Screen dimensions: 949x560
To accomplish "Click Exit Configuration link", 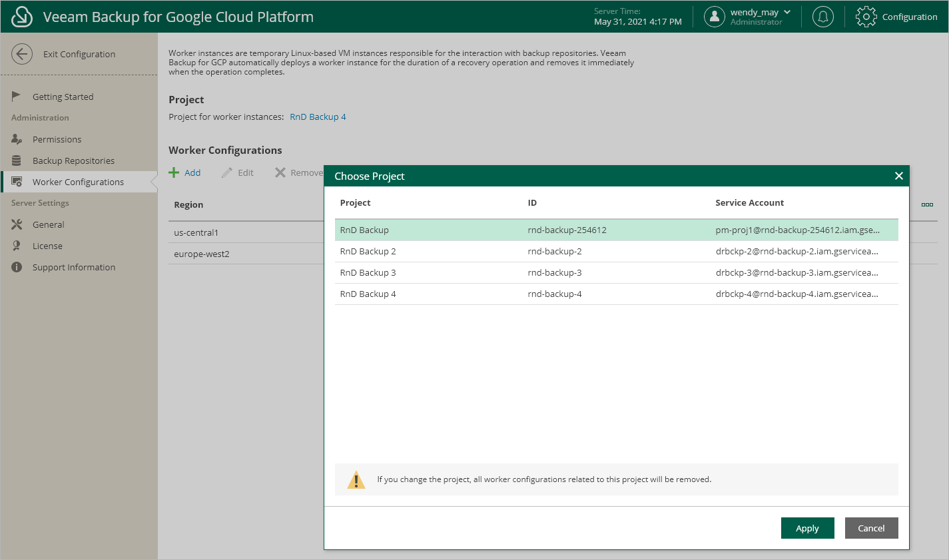I will 79,54.
